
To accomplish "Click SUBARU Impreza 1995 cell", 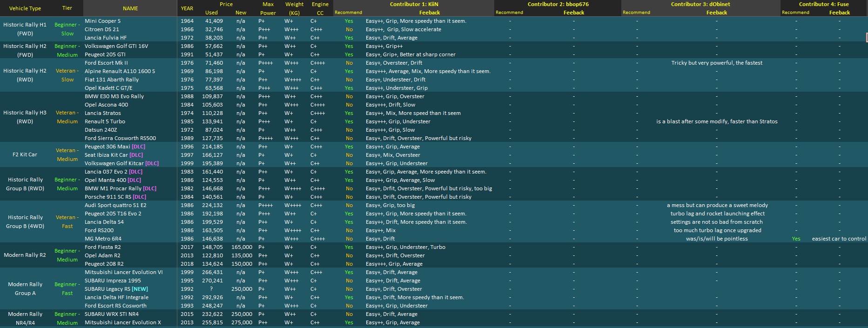I will pos(130,281).
